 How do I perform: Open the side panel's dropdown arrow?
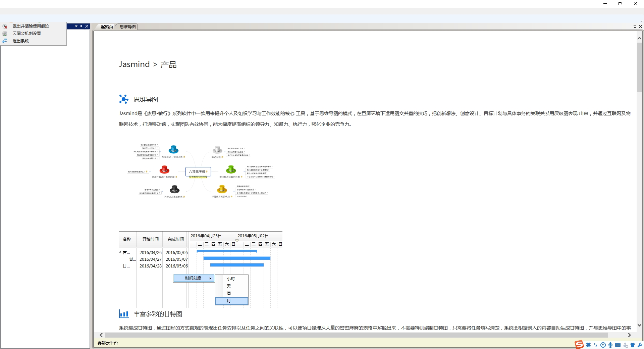pos(76,26)
